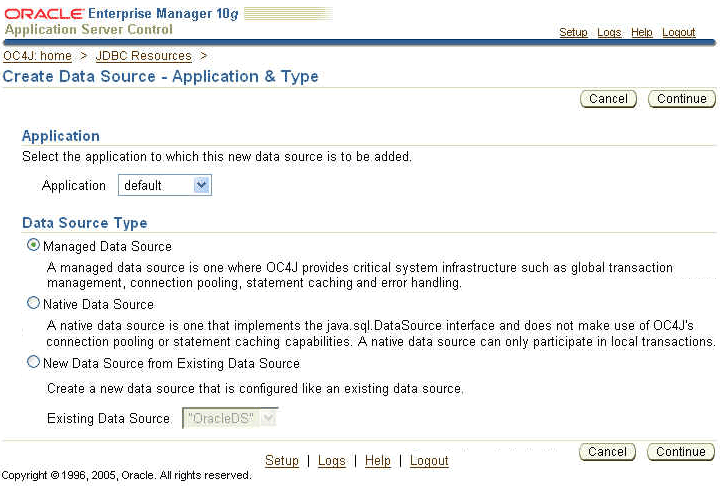Screen dimensions: 720x490
Task: Click the Application section heading
Action: (x=61, y=136)
